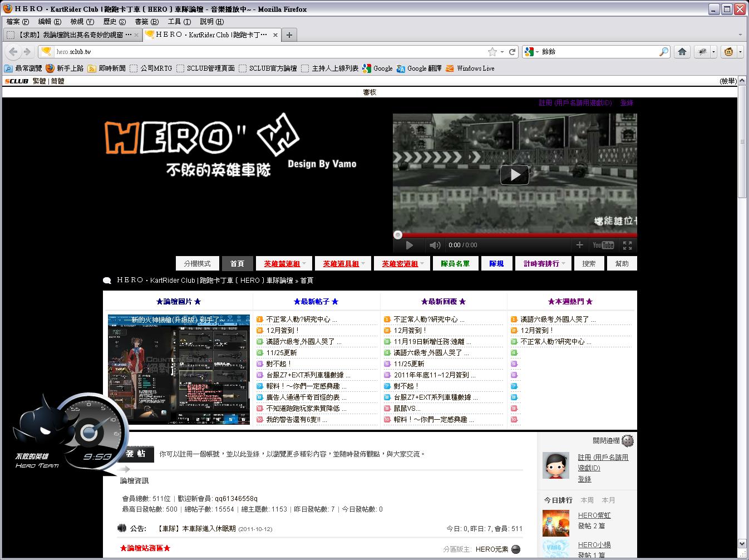
Task: Click the YouTube logo in the player
Action: pos(603,245)
